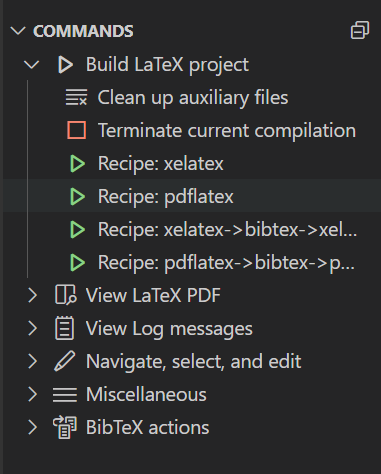Click the notepad icon for View Log messages

point(64,328)
